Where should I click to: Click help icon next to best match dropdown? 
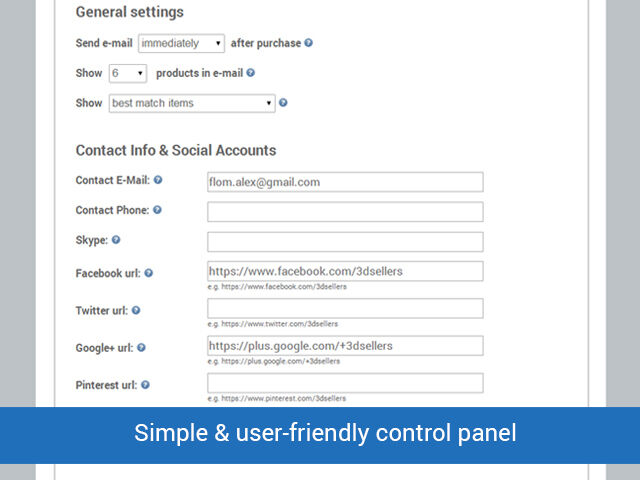pyautogui.click(x=284, y=103)
